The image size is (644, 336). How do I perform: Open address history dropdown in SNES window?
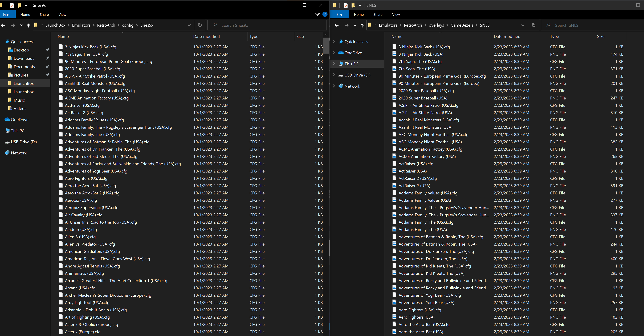click(523, 25)
